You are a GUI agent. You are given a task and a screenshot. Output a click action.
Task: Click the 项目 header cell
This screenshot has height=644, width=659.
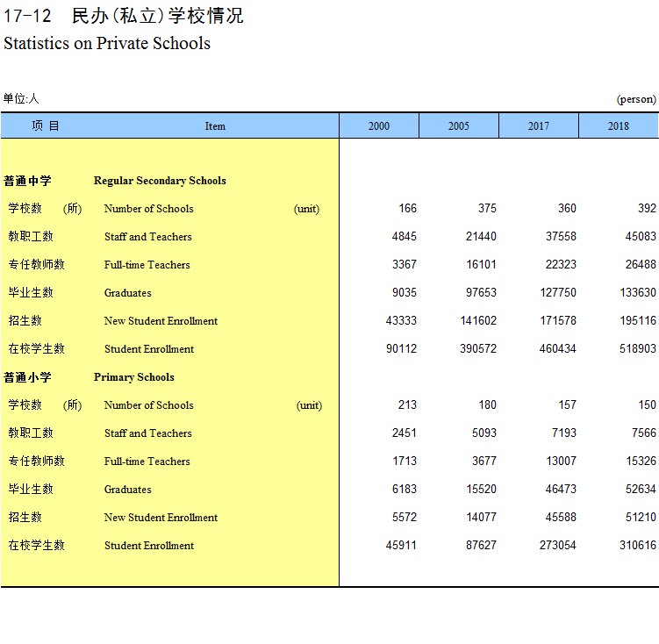point(46,125)
